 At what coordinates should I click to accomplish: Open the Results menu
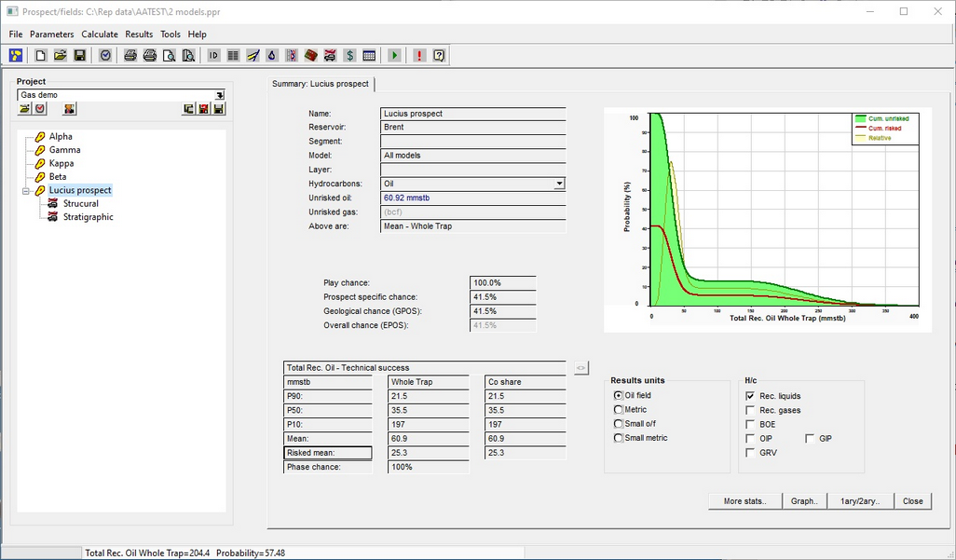(139, 34)
